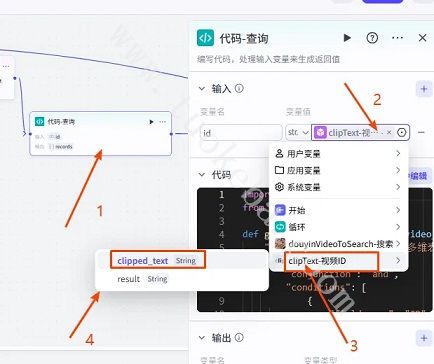Select the 代码-查询 node on canvas

pyautogui.click(x=101, y=133)
